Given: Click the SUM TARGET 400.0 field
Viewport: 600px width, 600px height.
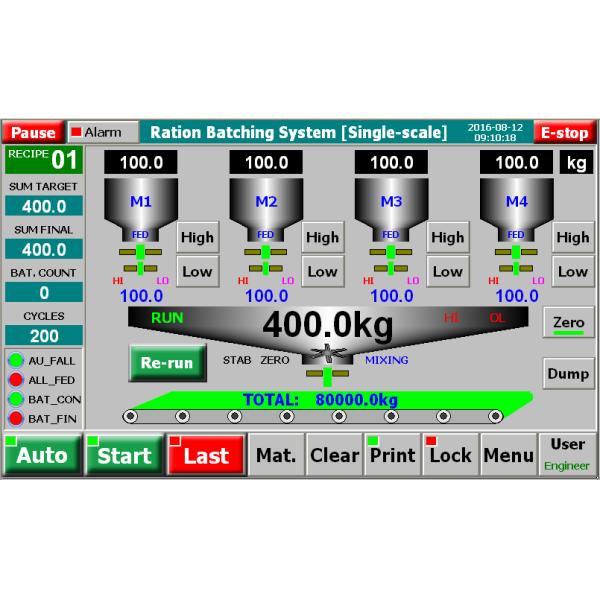Looking at the screenshot, I should tap(44, 206).
